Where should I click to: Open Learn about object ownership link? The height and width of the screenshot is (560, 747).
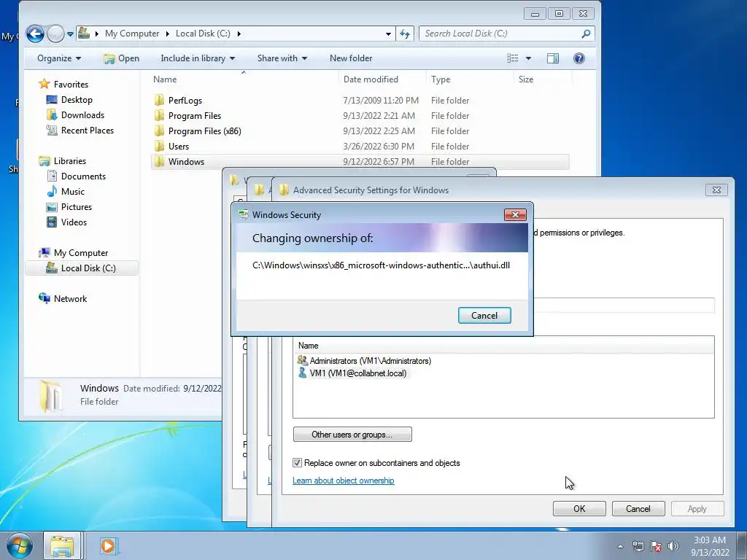point(344,481)
